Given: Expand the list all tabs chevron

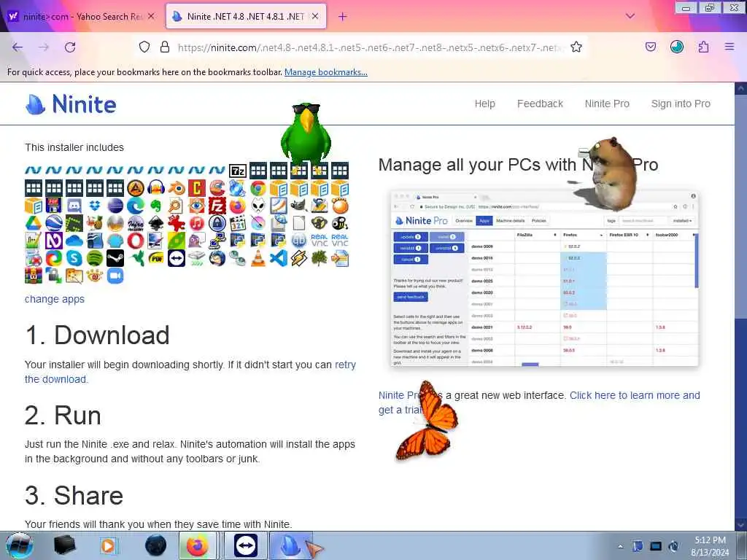Looking at the screenshot, I should tap(630, 16).
